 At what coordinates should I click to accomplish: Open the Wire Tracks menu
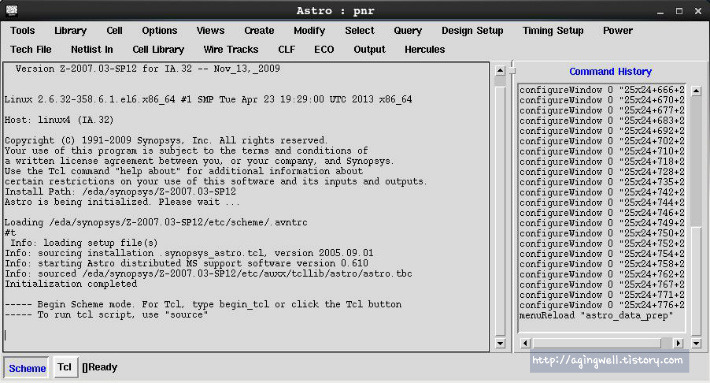point(231,50)
